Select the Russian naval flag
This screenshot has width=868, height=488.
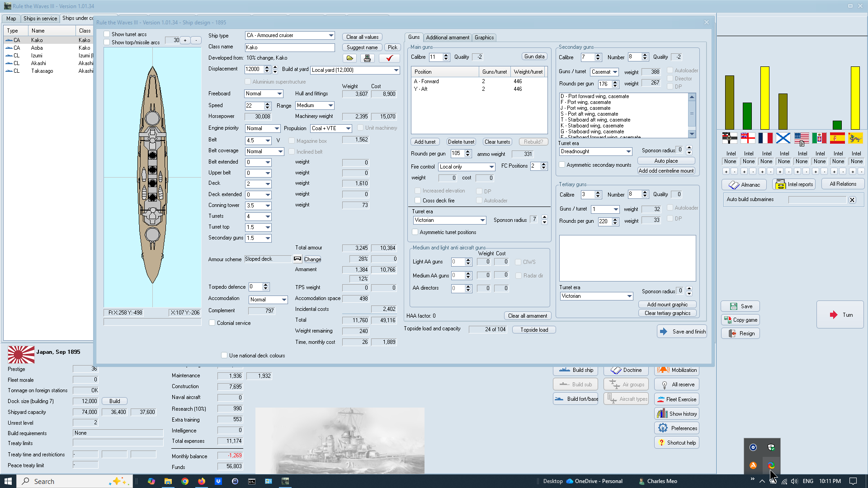point(783,138)
